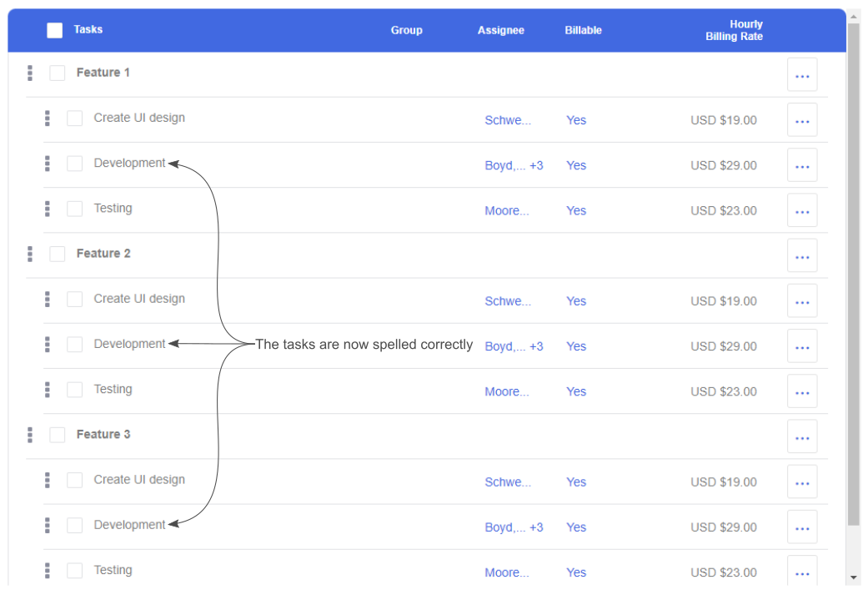
Task: Select Feature 1 Development checkbox
Action: [x=75, y=164]
